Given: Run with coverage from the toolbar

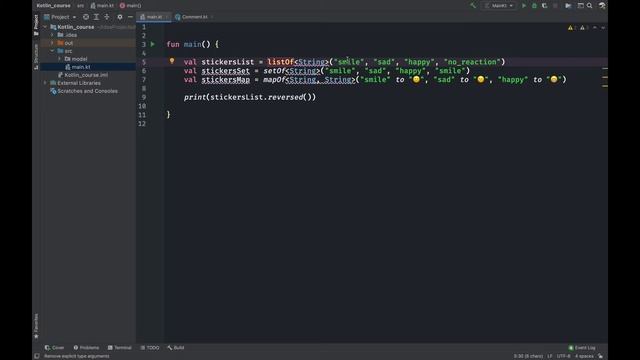Looking at the screenshot, I should [544, 6].
